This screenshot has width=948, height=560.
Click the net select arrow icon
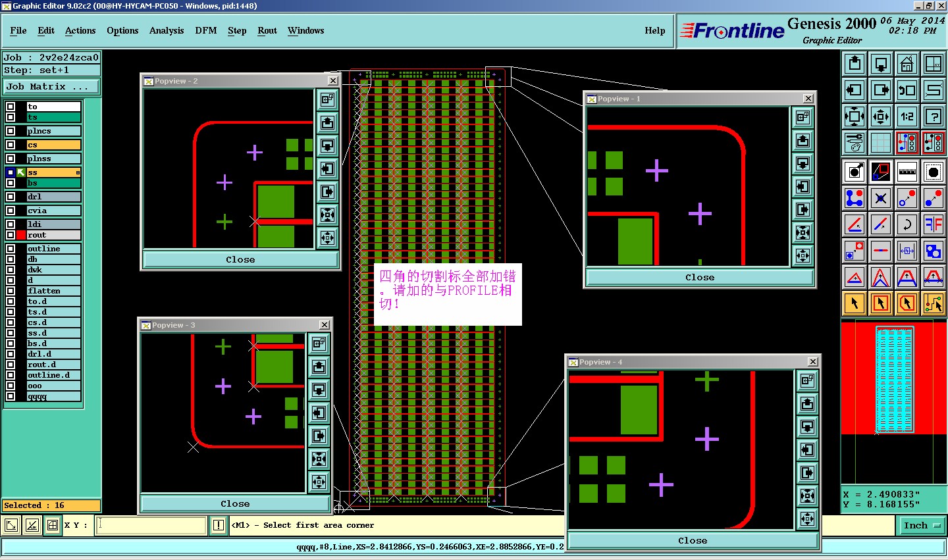click(x=934, y=303)
